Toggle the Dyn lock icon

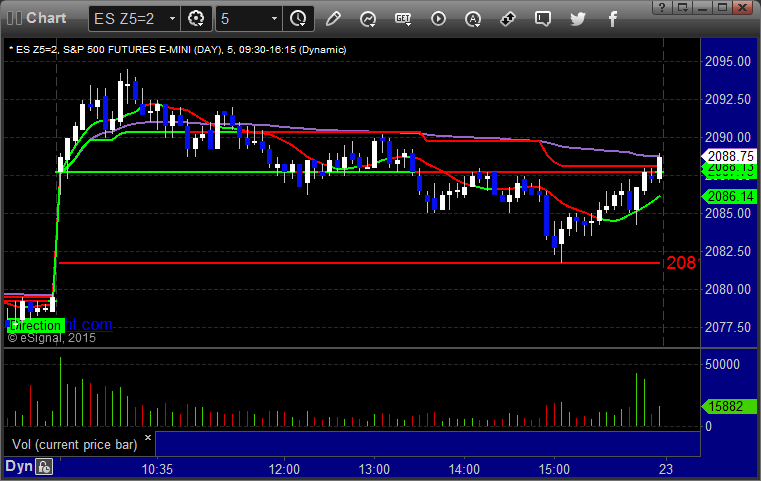coord(44,467)
